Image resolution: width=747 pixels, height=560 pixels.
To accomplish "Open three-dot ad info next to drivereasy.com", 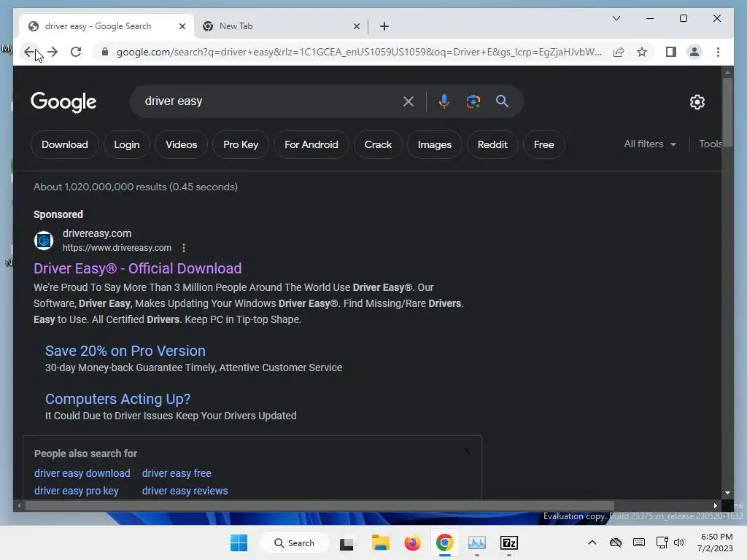I will pyautogui.click(x=184, y=248).
